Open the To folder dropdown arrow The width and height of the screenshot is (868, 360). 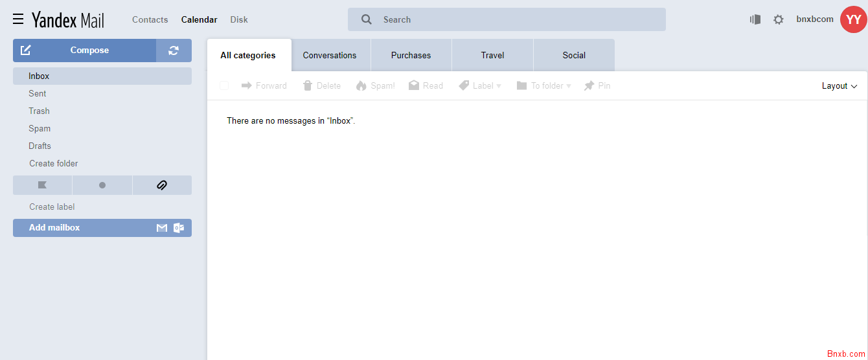pyautogui.click(x=569, y=86)
